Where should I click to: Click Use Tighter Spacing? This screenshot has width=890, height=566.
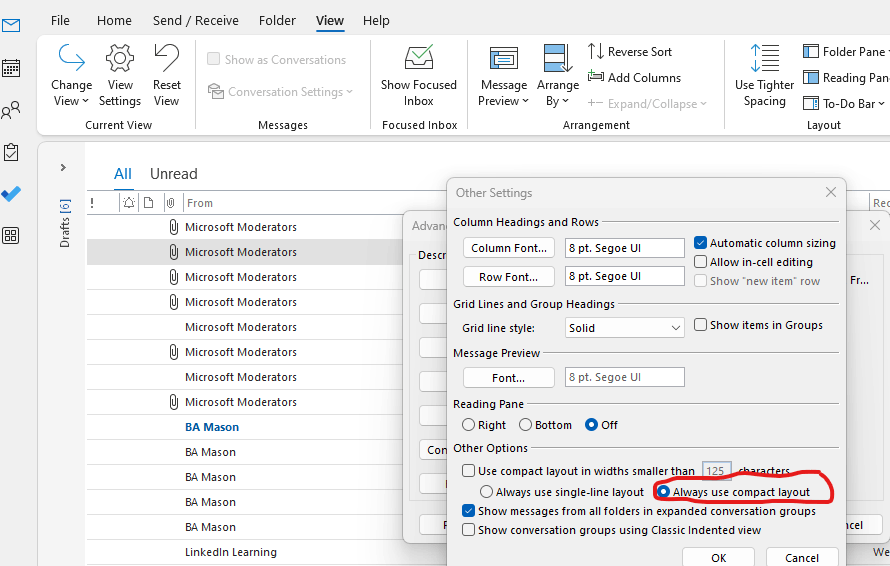coord(765,76)
